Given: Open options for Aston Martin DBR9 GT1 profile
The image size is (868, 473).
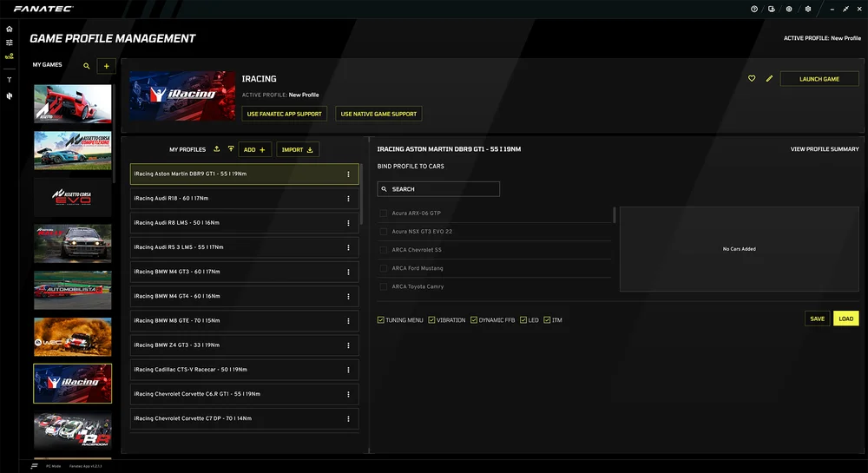Looking at the screenshot, I should tap(348, 174).
